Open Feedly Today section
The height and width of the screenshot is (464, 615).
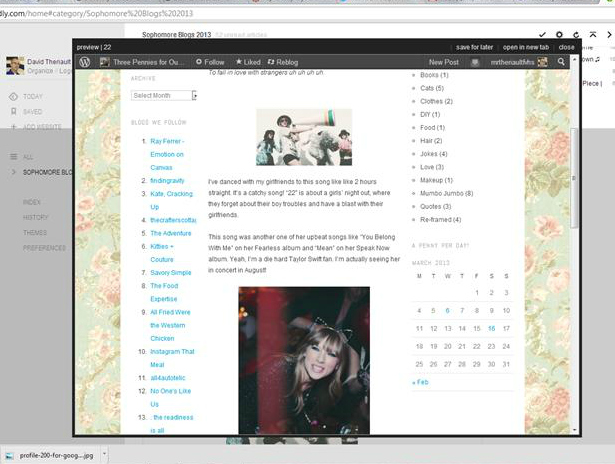(x=33, y=97)
